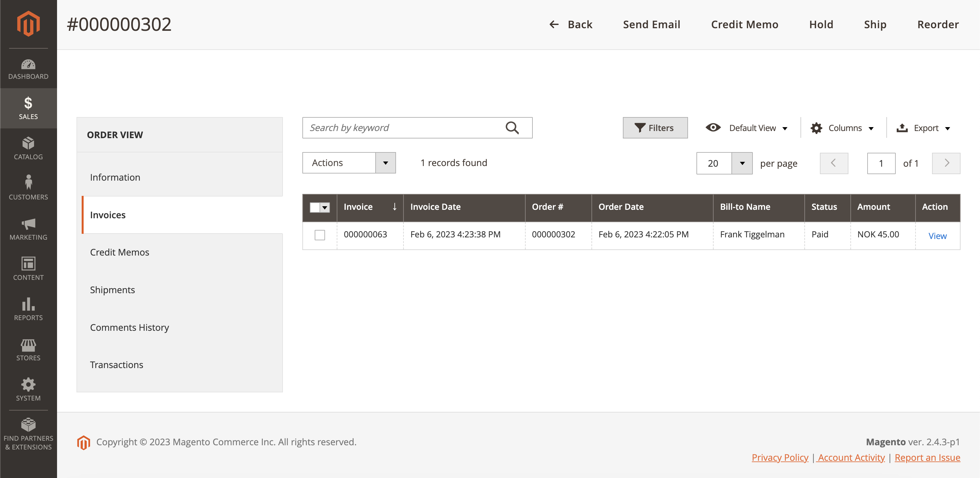The image size is (980, 478).
Task: Click the footer Magento logo
Action: pyautogui.click(x=83, y=442)
